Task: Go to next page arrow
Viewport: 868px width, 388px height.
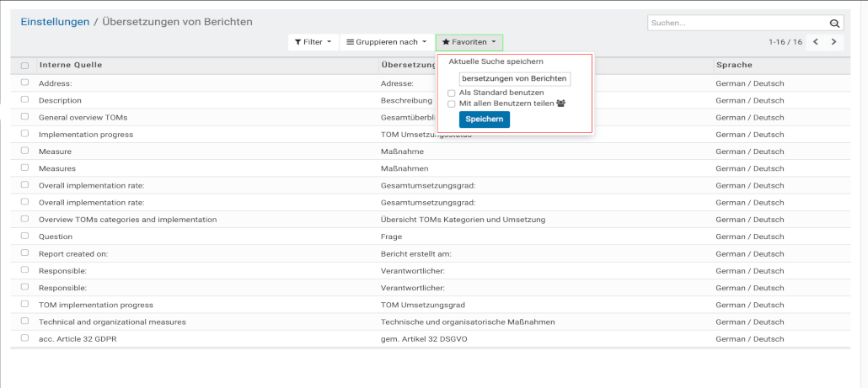Action: pos(834,42)
